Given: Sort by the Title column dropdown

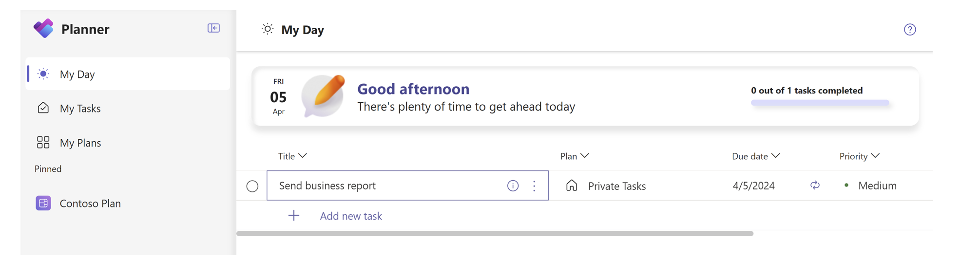Looking at the screenshot, I should click(292, 156).
